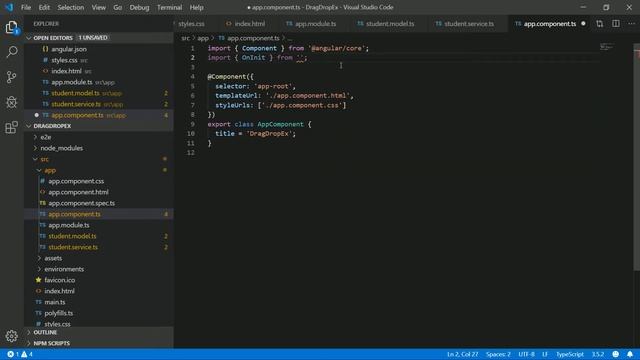Open the Help menu
The image size is (640, 360).
tap(196, 7)
